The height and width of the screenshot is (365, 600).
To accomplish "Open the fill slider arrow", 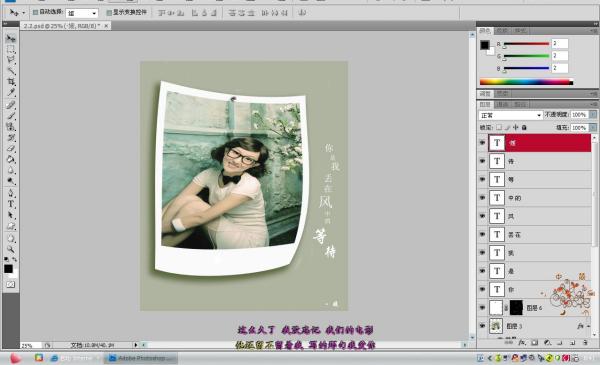I will (x=593, y=127).
